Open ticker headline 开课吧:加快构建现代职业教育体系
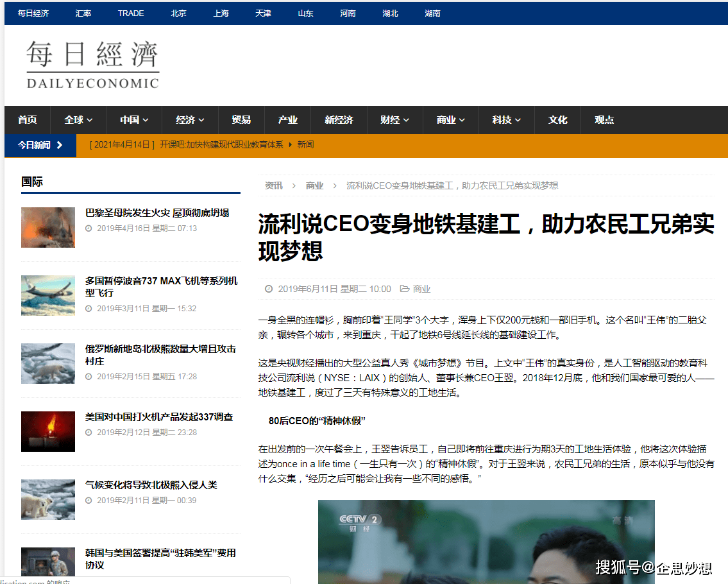The height and width of the screenshot is (584, 728). pos(221,145)
